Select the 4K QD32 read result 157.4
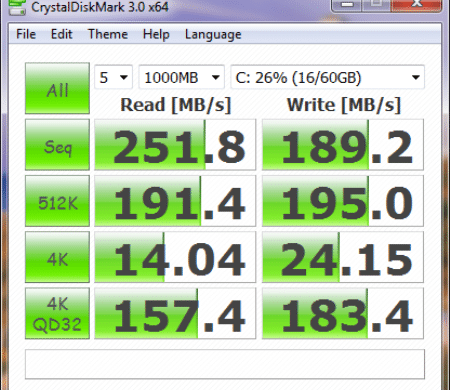 point(175,314)
